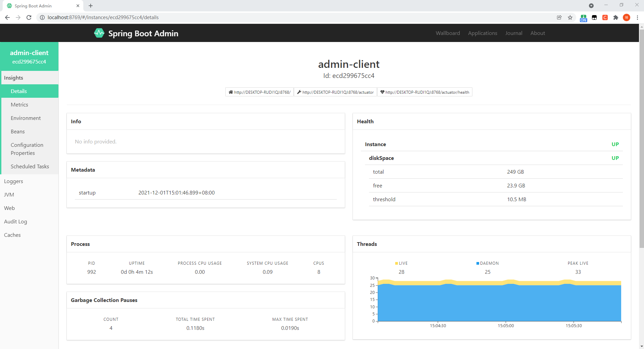The width and height of the screenshot is (644, 349).
Task: Open the Audit Log section
Action: 29,221
